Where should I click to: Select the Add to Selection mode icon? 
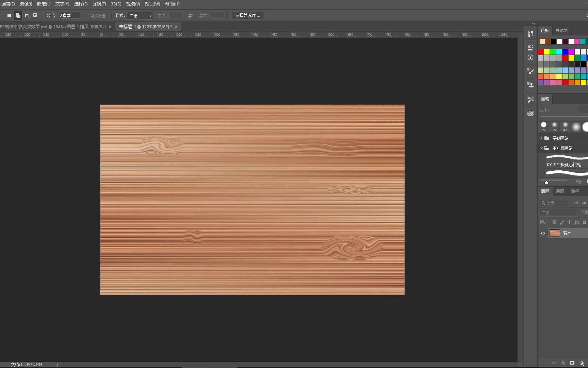pos(18,16)
